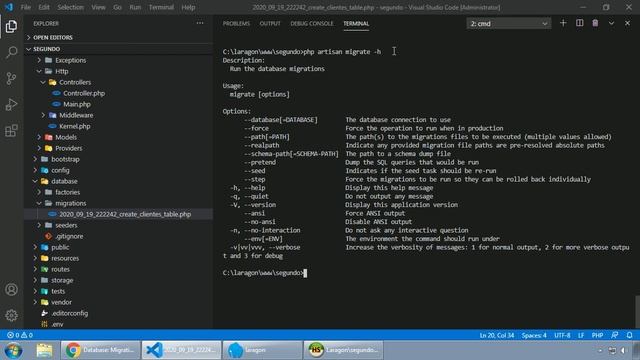Viewport: 640px width, 360px height.
Task: Close the terminal panel
Action: click(x=627, y=23)
